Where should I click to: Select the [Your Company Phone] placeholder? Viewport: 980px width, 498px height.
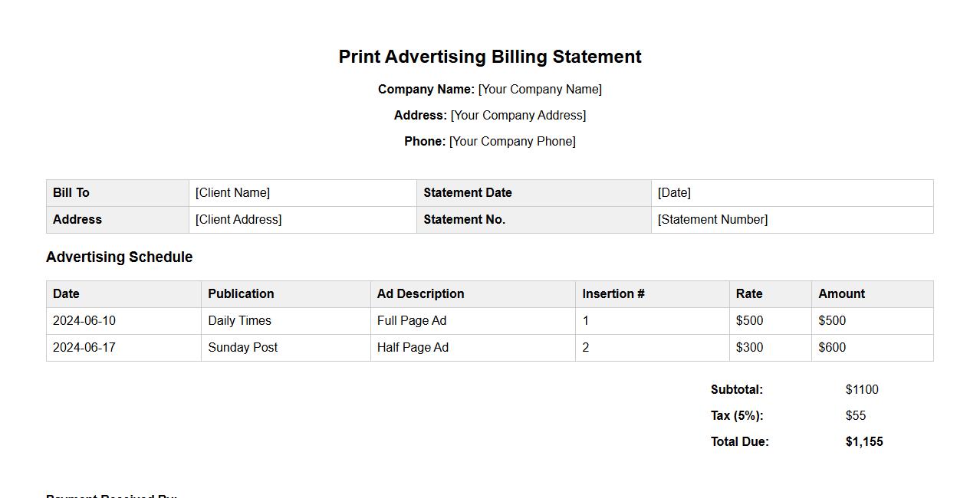coord(512,142)
